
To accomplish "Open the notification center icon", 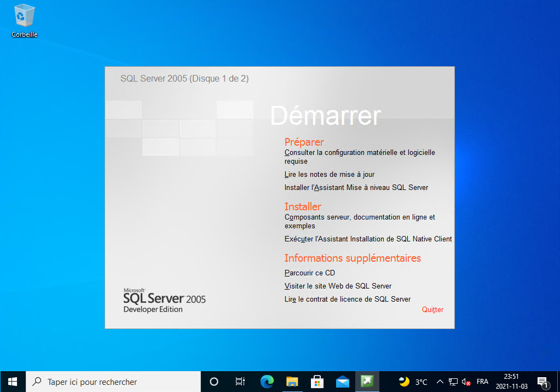I will (542, 382).
